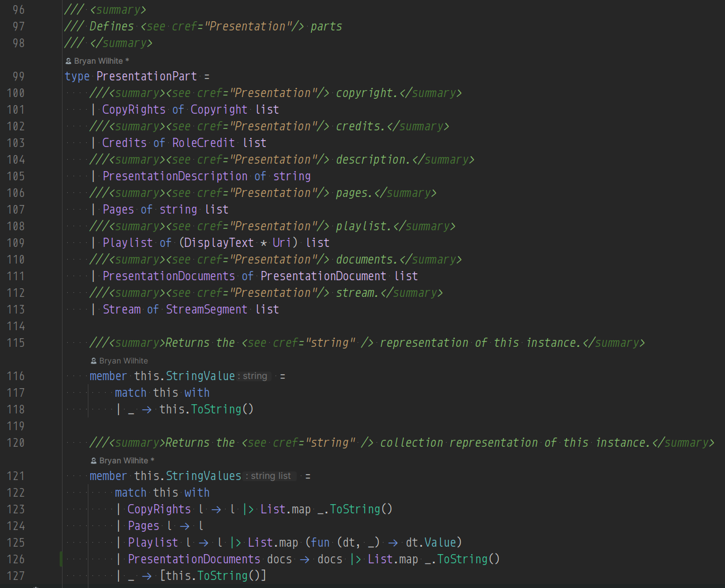This screenshot has height=588, width=725.
Task: Click 'dt.Value' expression on line 125
Action: [x=431, y=543]
